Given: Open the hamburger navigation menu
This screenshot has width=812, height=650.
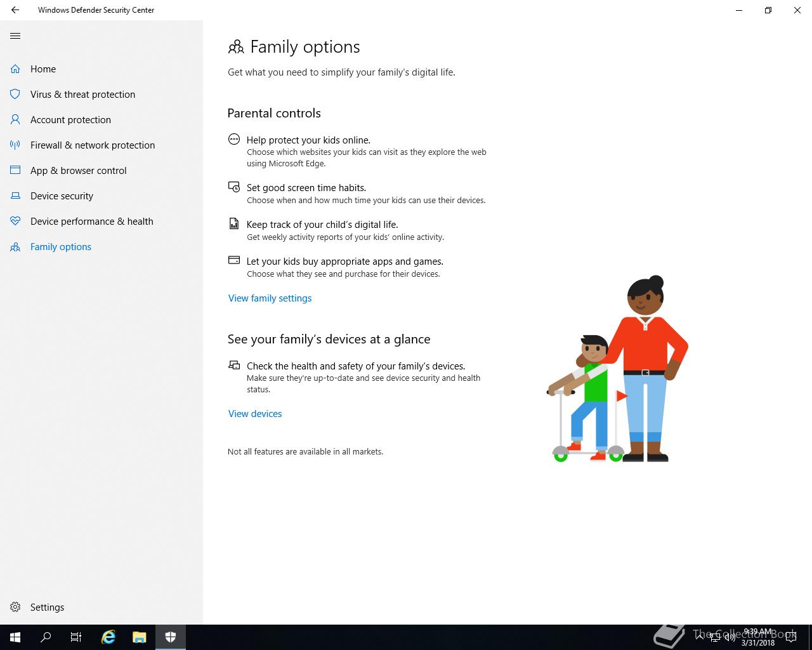Looking at the screenshot, I should (x=15, y=36).
